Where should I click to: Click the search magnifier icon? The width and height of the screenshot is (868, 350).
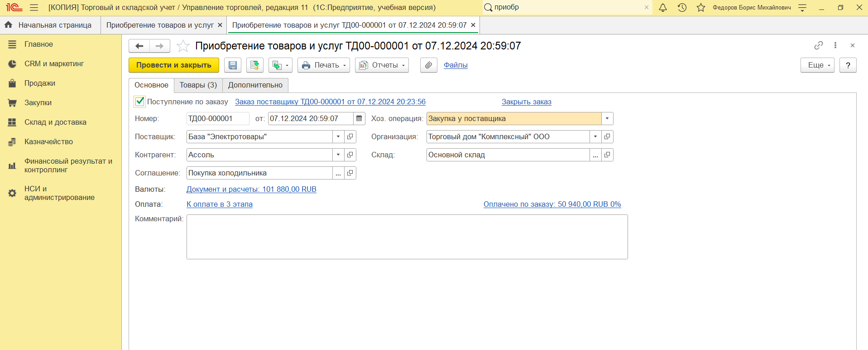[x=488, y=7]
